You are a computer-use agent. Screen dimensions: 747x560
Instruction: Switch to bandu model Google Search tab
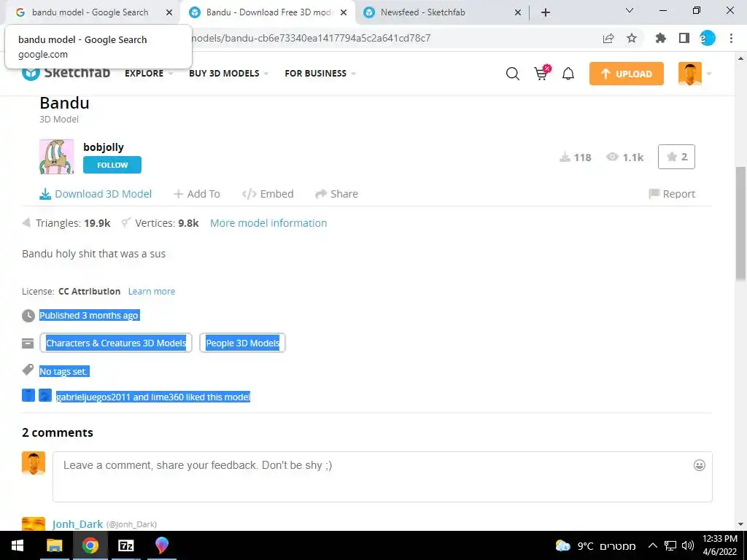(x=90, y=12)
